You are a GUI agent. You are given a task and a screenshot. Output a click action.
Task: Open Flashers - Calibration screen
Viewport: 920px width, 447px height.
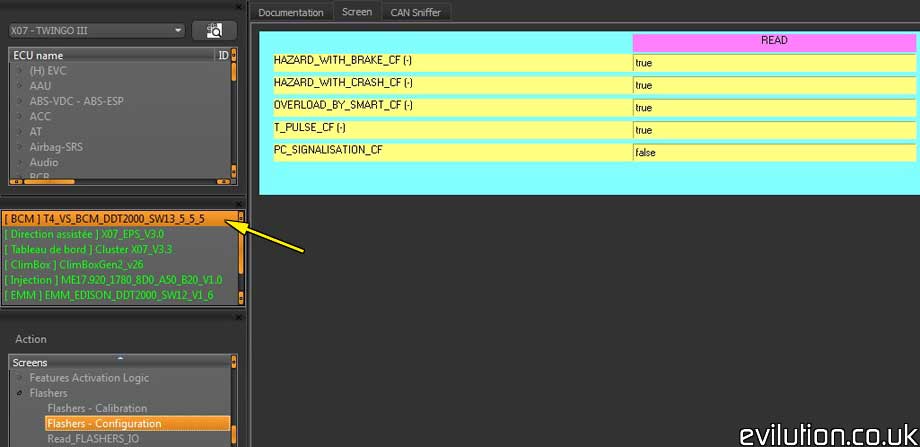pos(97,408)
